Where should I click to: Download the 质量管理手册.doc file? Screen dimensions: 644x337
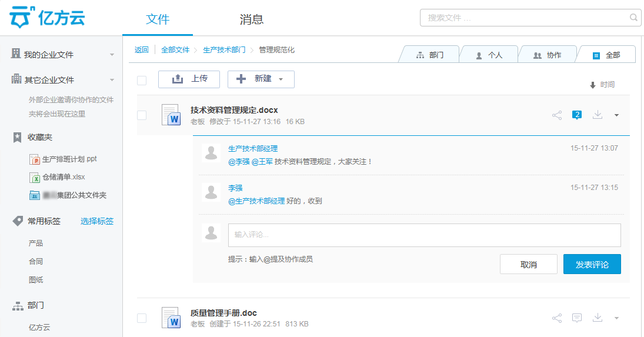click(598, 318)
